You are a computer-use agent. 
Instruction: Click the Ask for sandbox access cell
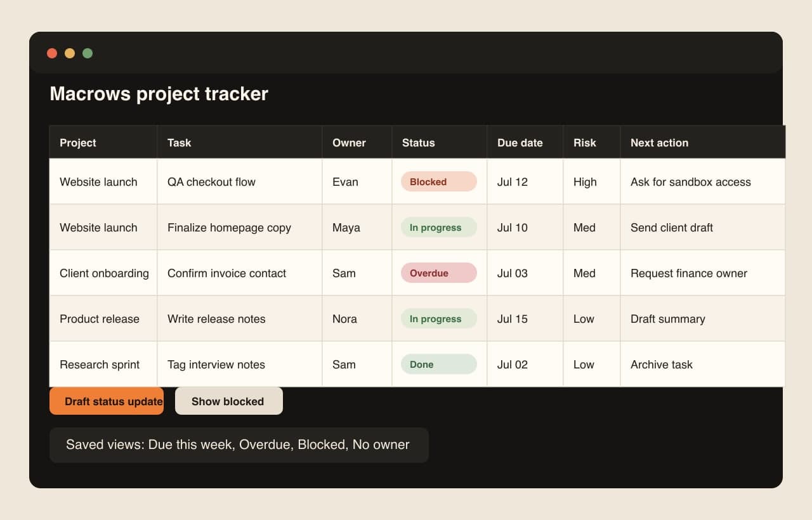(703, 181)
